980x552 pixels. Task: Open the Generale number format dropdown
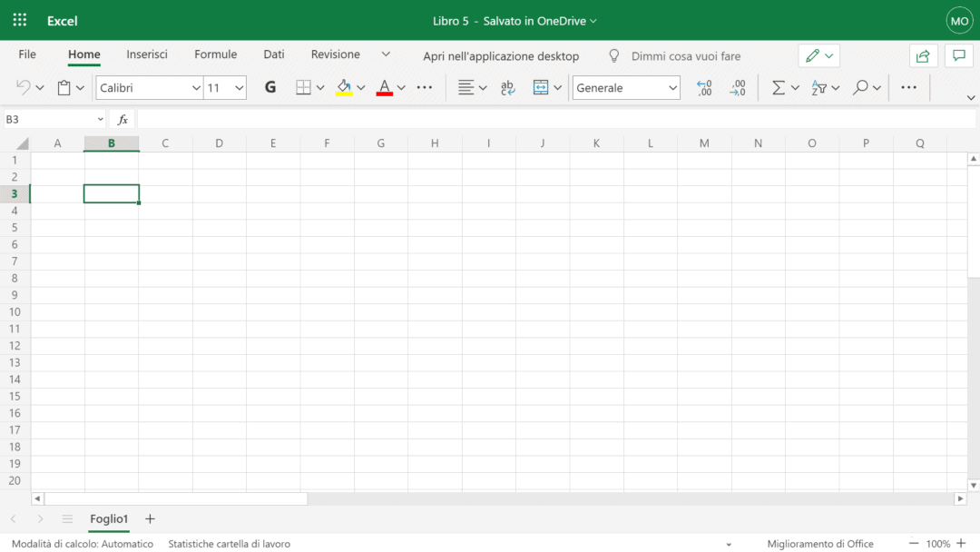point(625,87)
